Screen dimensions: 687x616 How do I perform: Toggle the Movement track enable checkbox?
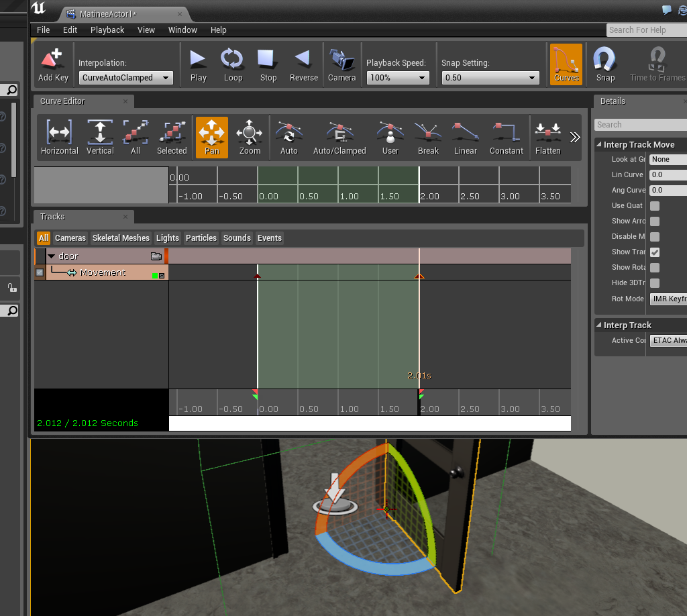pyautogui.click(x=38, y=272)
